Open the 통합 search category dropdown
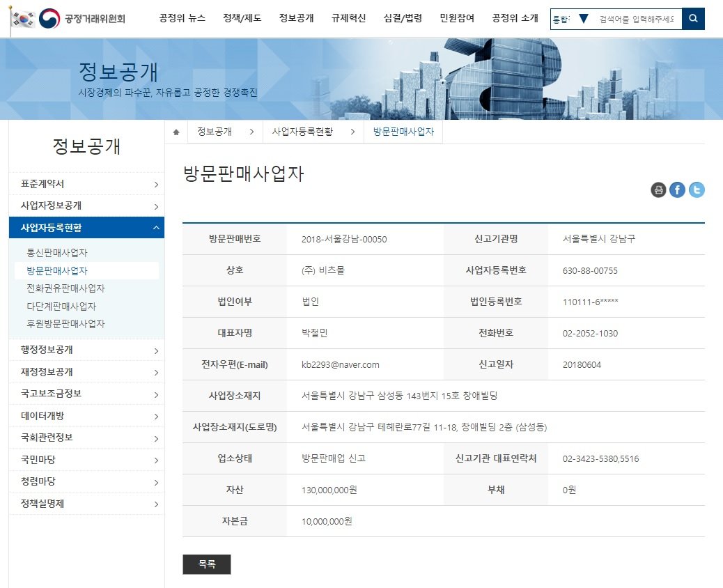The image size is (723, 588). (571, 19)
